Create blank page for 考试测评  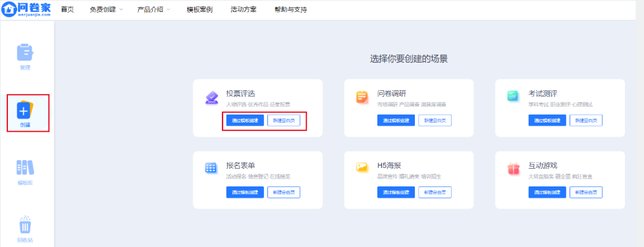point(586,121)
